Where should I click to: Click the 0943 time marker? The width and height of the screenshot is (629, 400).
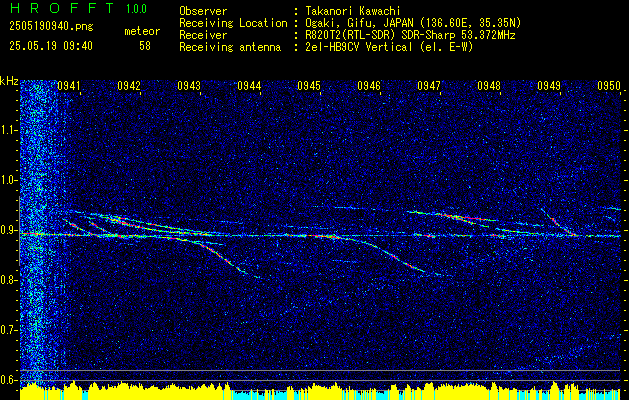[x=189, y=86]
